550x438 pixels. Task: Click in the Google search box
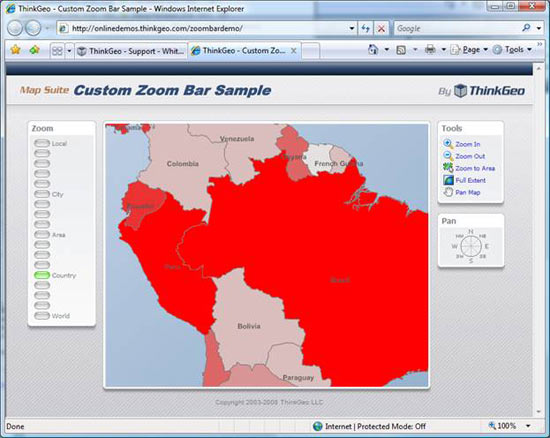tap(457, 28)
